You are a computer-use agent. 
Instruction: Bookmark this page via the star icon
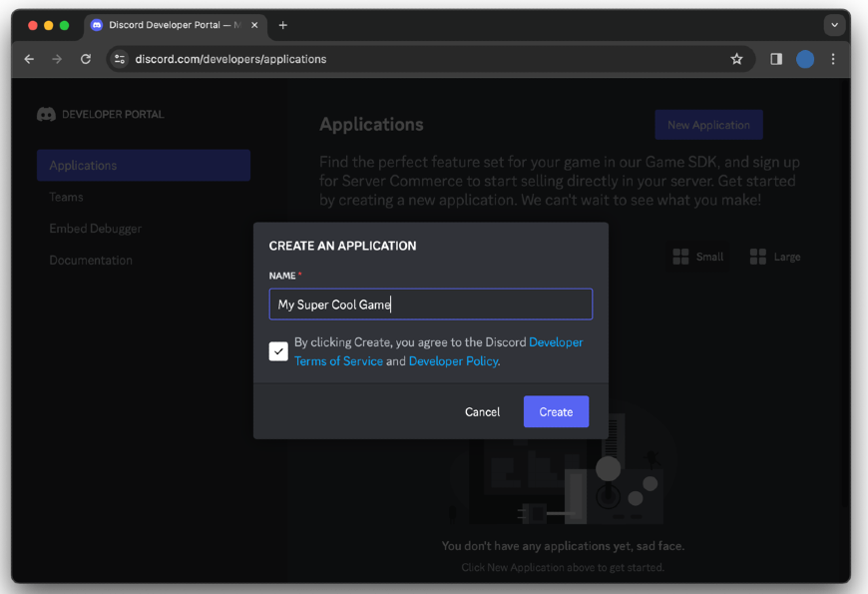tap(736, 59)
